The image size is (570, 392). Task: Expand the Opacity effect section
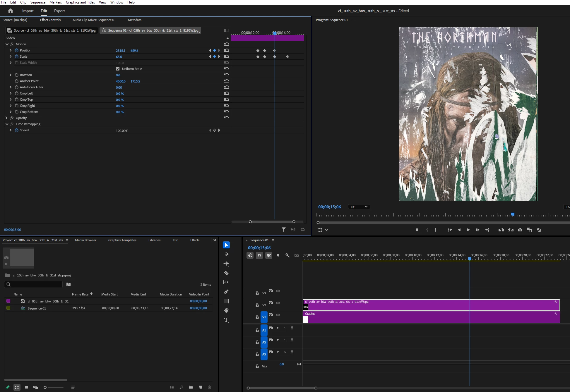7,118
